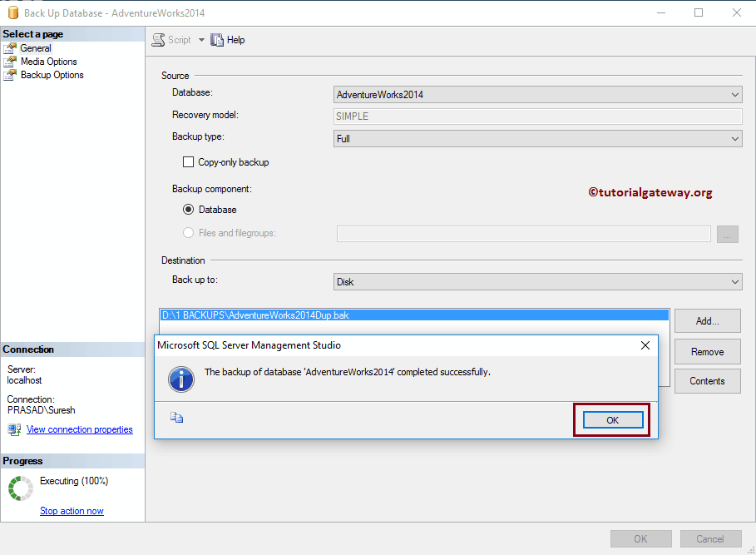756x555 pixels.
Task: Select the General page
Action: tap(36, 48)
